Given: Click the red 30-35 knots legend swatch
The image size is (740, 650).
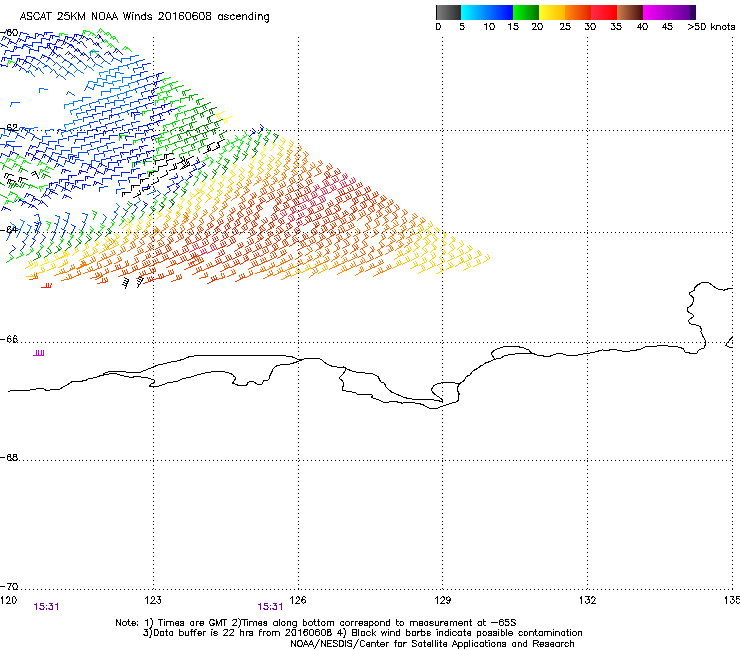Looking at the screenshot, I should click(604, 12).
